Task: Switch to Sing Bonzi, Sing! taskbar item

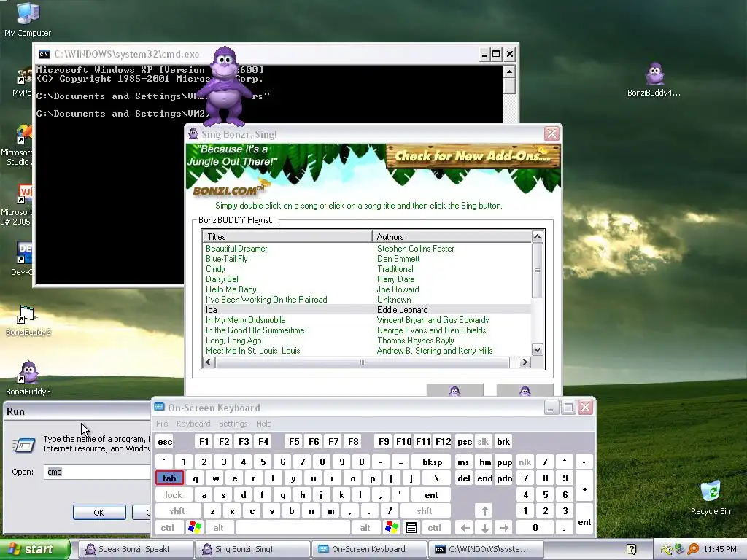Action: tap(251, 549)
